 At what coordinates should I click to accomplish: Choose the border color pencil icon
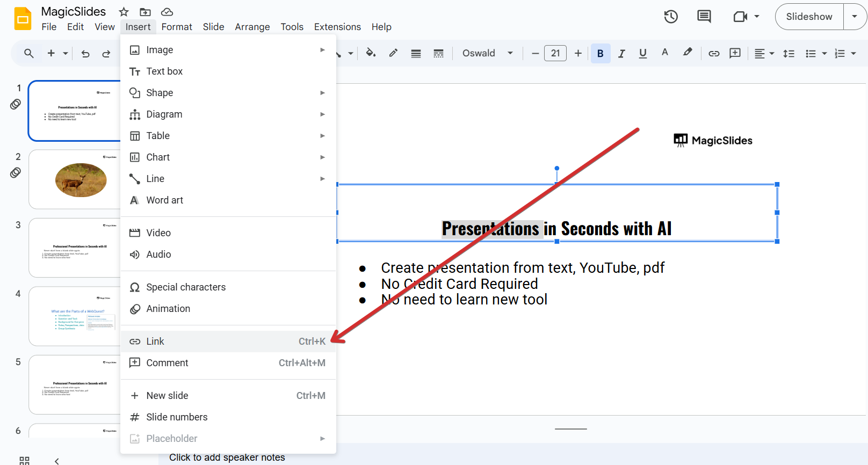[393, 53]
